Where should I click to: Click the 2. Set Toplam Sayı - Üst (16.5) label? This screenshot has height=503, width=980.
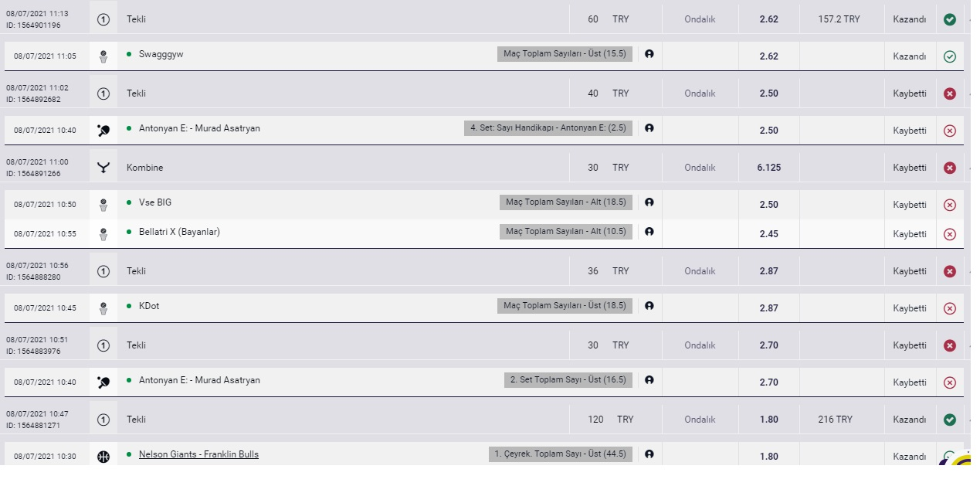pyautogui.click(x=569, y=380)
